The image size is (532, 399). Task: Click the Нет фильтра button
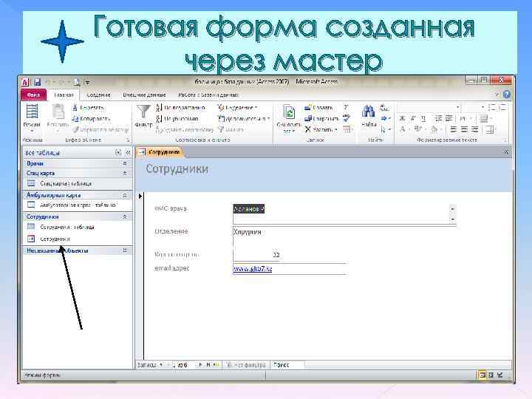(x=246, y=365)
